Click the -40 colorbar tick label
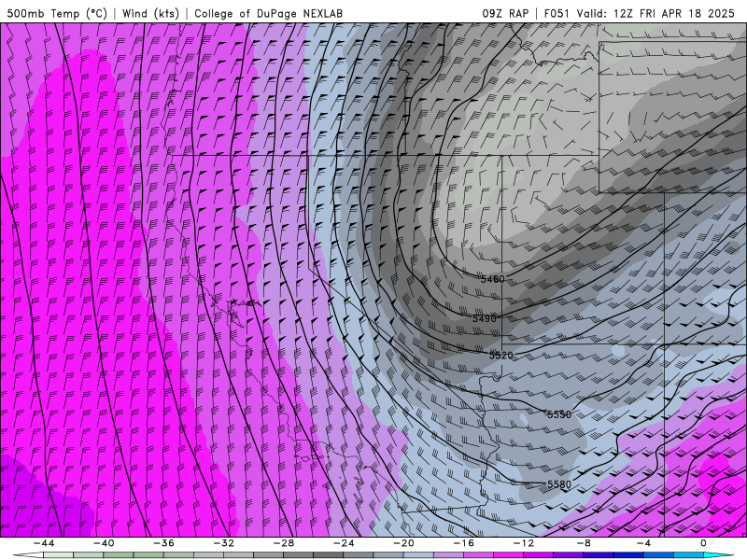The width and height of the screenshot is (747, 560). (104, 543)
